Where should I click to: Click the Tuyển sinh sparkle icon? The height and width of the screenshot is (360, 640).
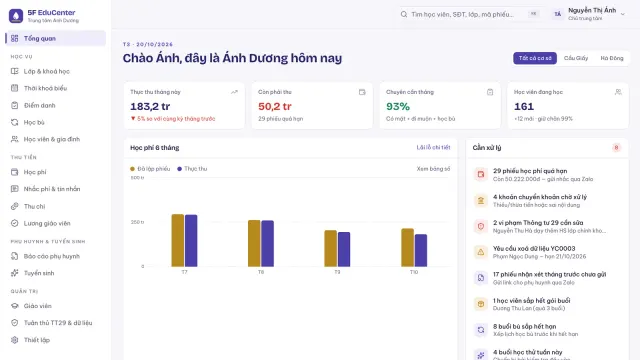tap(15, 273)
